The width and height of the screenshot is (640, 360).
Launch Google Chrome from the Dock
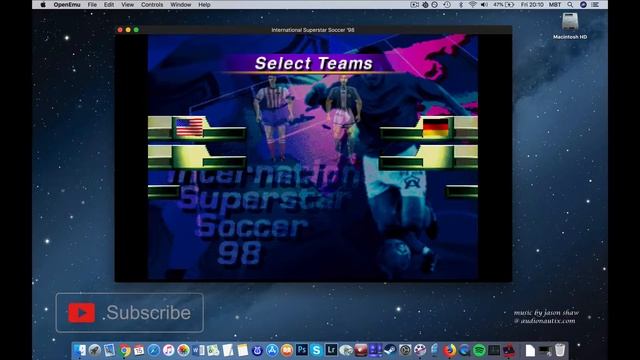(x=124, y=350)
